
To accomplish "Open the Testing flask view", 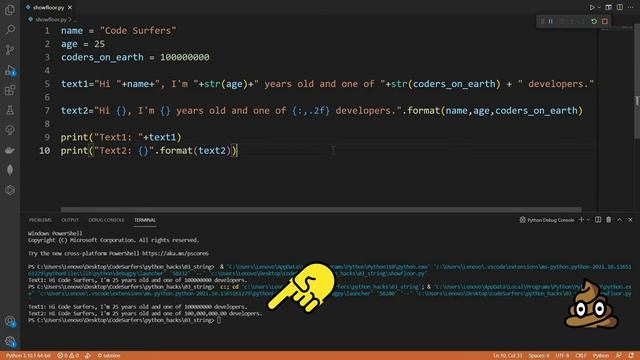I will pos(10,110).
